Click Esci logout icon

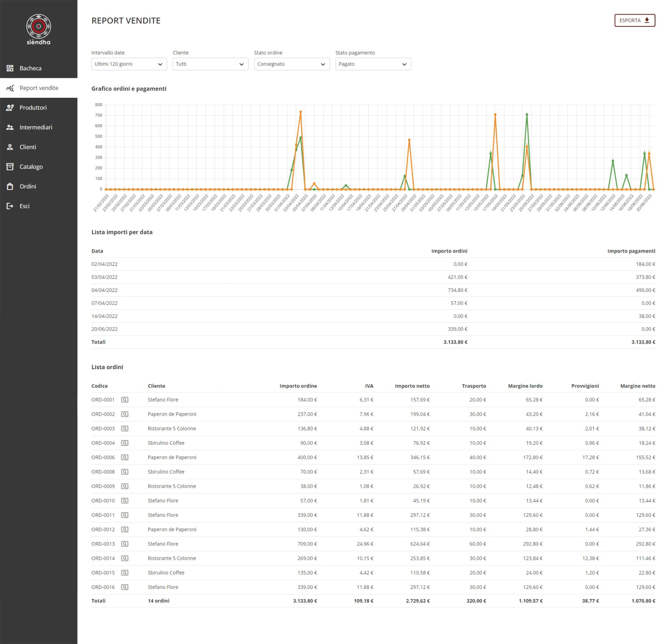point(10,206)
